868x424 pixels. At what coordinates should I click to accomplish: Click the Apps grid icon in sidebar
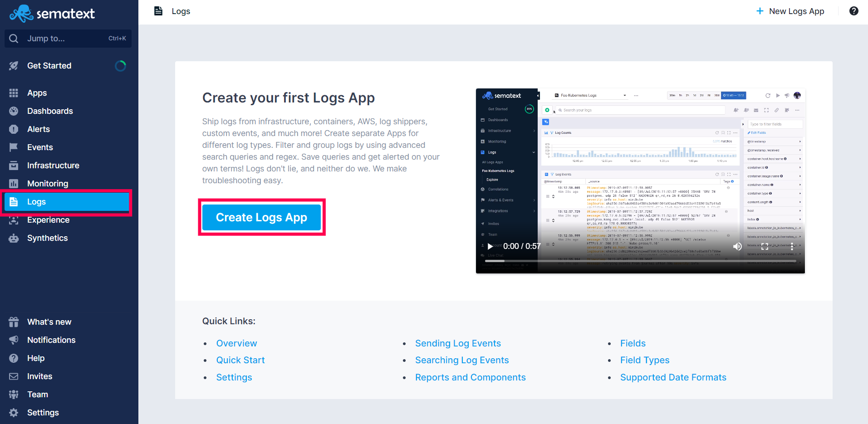click(x=14, y=93)
